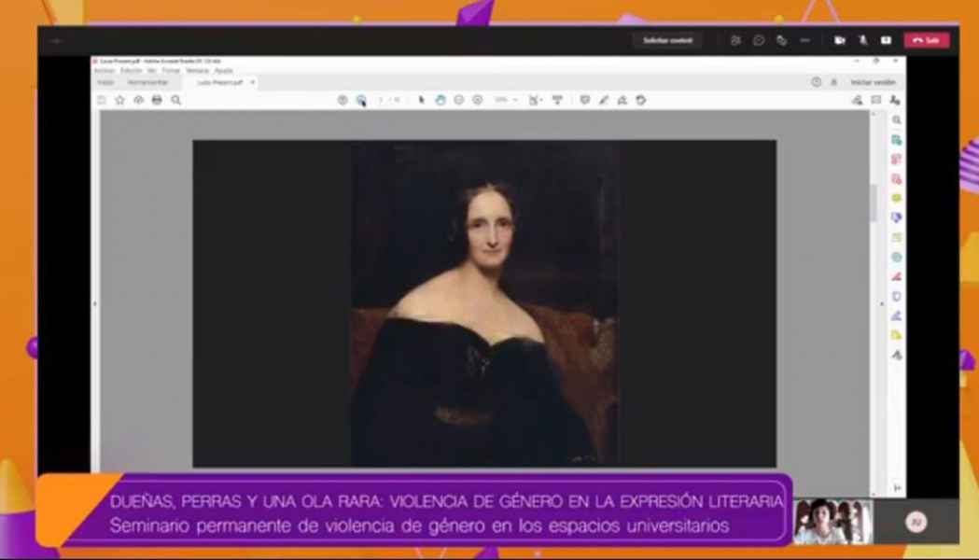Select the highlight pen tool
The image size is (979, 560).
pos(604,100)
